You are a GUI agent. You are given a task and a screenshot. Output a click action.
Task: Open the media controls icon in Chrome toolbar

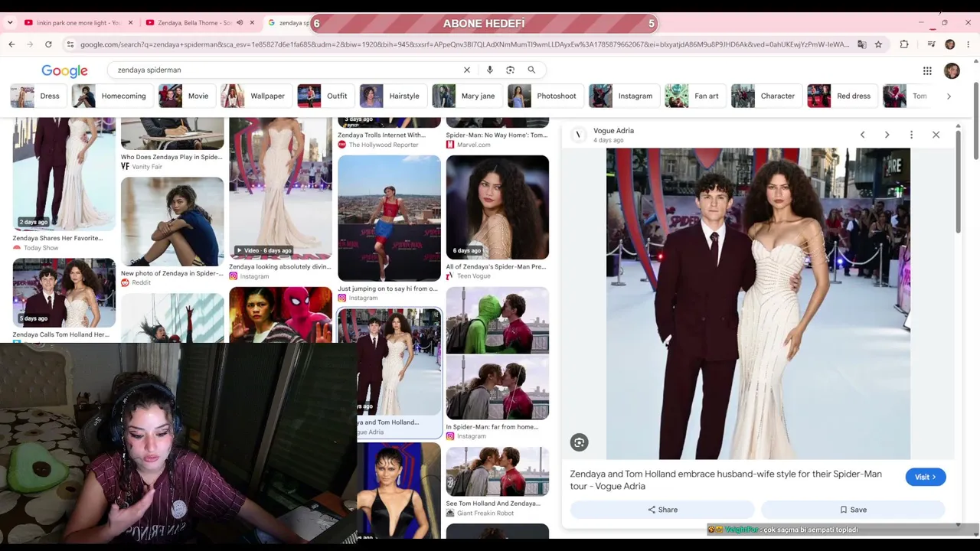pyautogui.click(x=931, y=44)
